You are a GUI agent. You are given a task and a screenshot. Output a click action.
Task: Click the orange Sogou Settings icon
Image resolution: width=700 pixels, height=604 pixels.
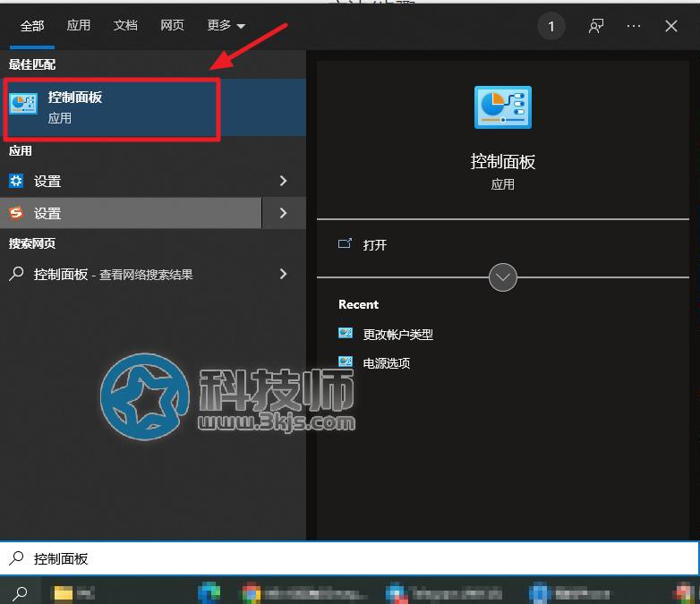coord(16,213)
